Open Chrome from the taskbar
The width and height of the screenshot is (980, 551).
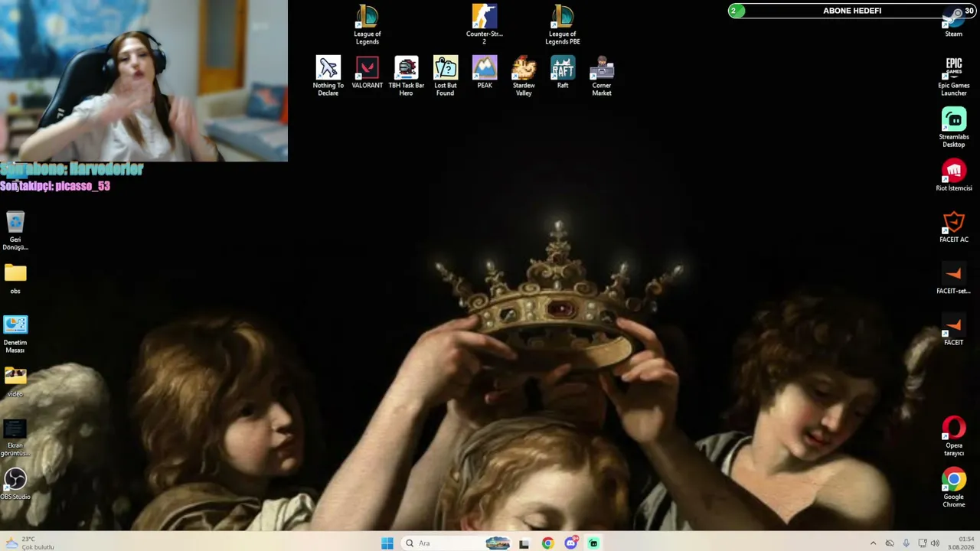547,543
